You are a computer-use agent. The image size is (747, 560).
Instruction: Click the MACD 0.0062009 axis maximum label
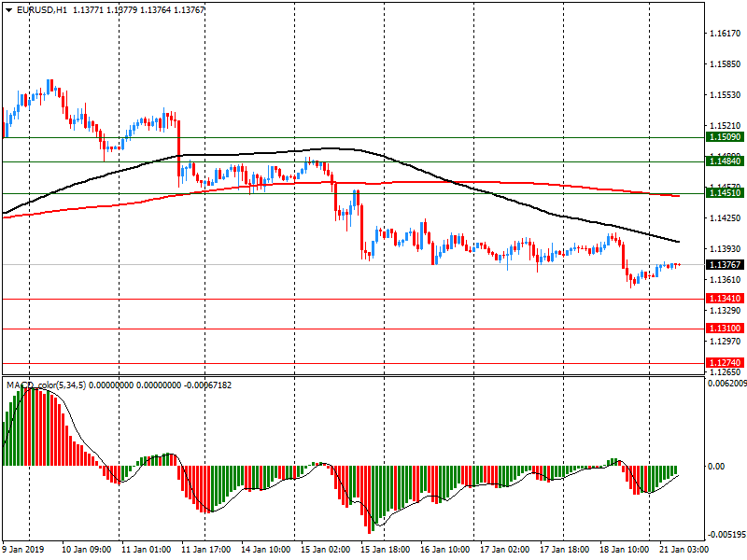(727, 384)
